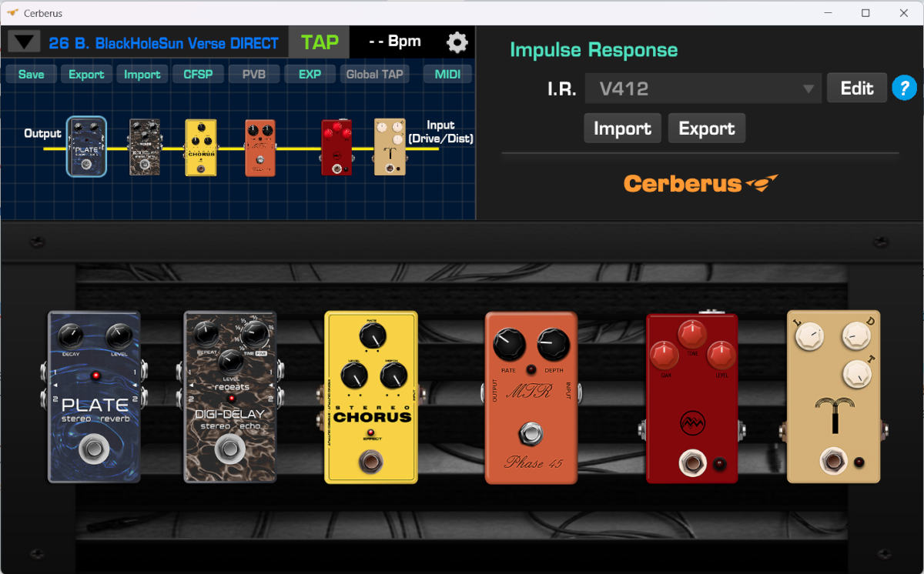Toggle the Digi-Delay footswitch

229,450
